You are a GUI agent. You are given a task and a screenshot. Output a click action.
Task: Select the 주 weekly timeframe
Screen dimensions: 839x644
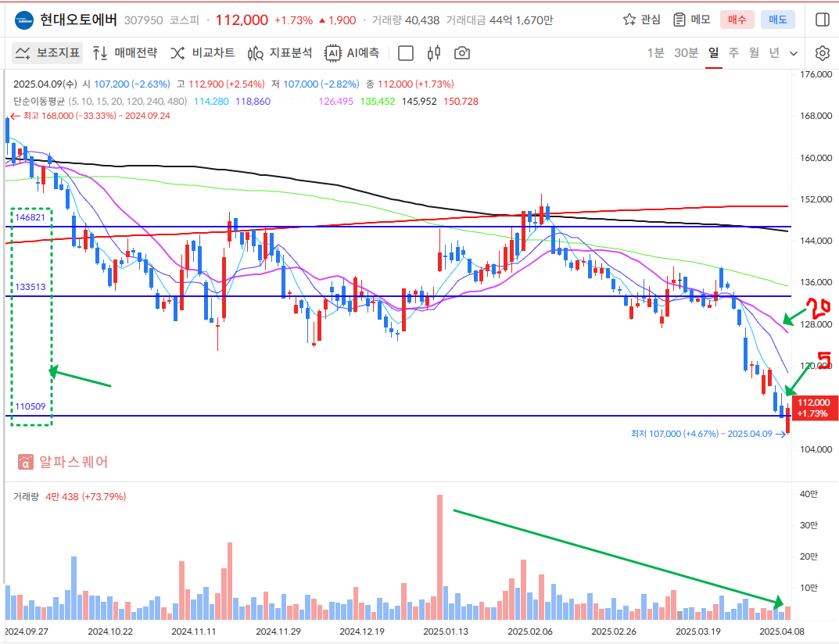733,53
